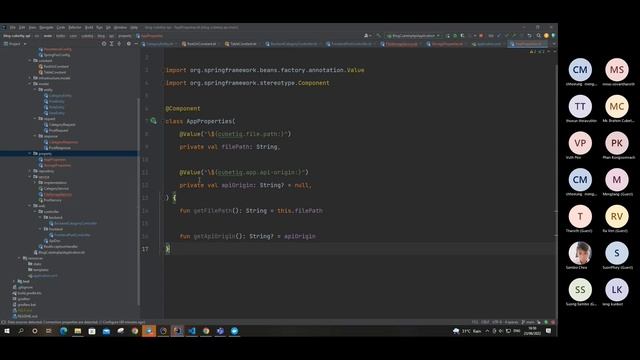
Task: Click Expand All icon in Project panel
Action: click(x=111, y=44)
